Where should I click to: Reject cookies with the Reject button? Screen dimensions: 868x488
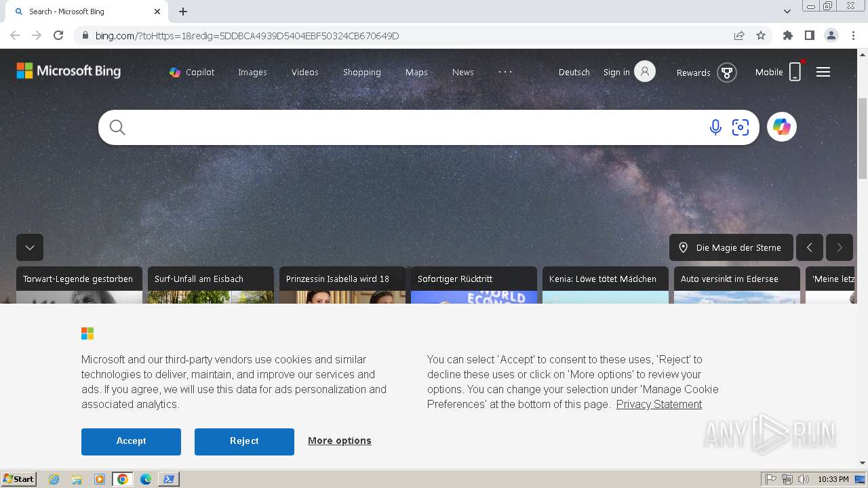pyautogui.click(x=244, y=441)
